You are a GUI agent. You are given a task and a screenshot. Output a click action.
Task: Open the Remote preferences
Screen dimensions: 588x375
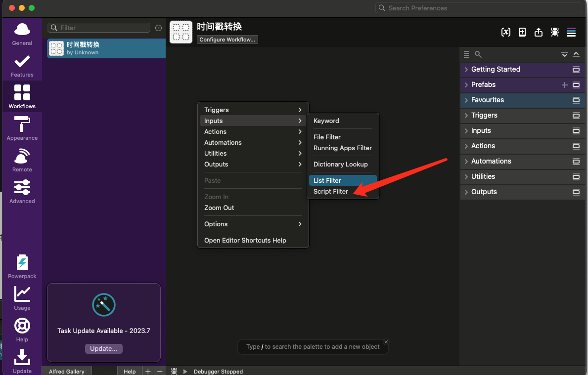point(22,160)
